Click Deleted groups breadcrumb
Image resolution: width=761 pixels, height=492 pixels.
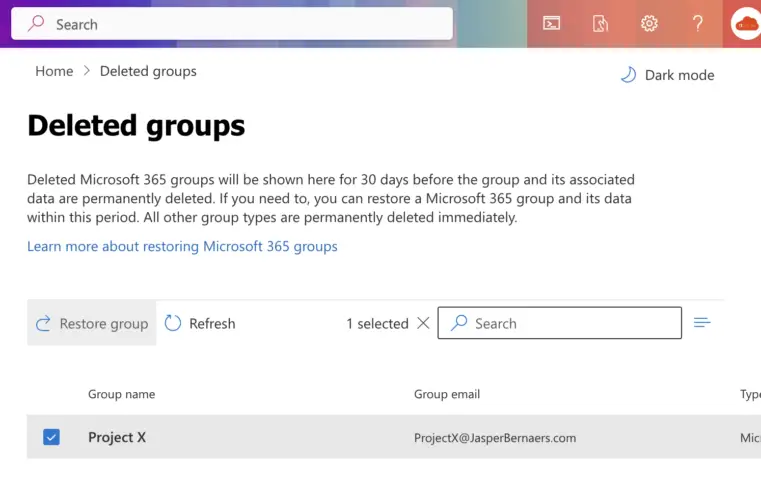pyautogui.click(x=148, y=71)
